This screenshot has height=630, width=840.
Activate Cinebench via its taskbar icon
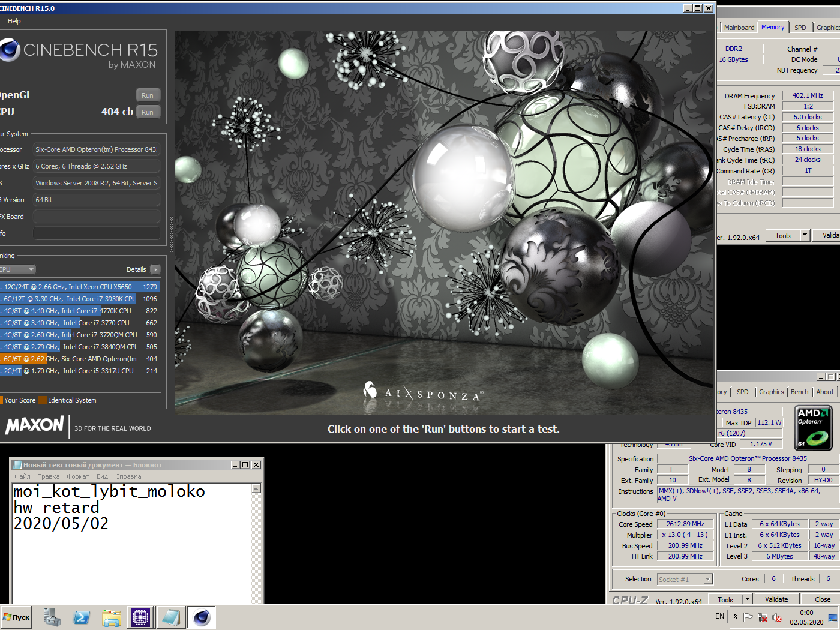tap(202, 617)
